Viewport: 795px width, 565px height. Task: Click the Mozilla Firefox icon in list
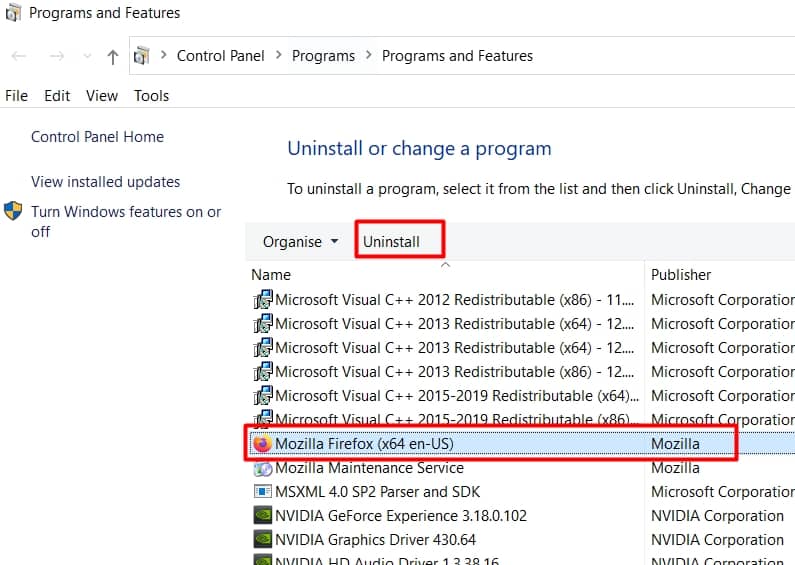[262, 444]
